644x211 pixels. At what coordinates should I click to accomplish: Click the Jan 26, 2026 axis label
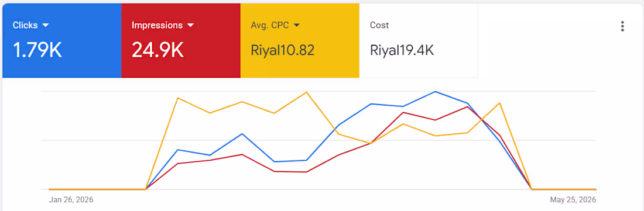[71, 200]
